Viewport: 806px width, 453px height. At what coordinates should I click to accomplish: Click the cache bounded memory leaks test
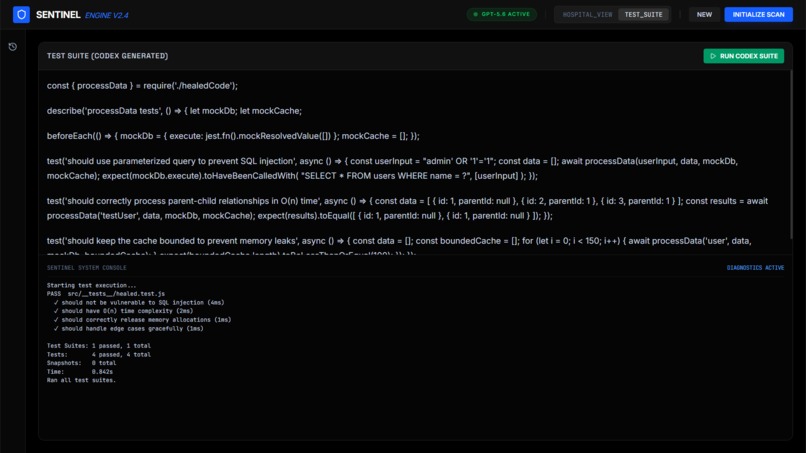pos(399,247)
